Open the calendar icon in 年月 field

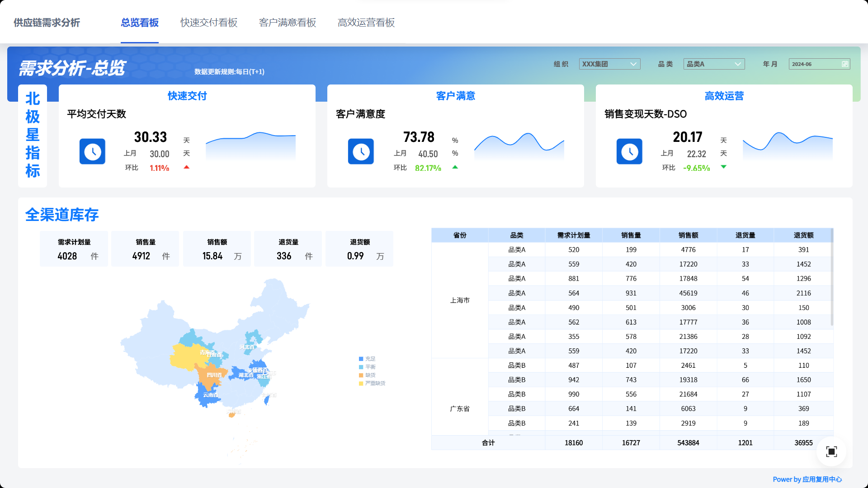[x=844, y=64]
